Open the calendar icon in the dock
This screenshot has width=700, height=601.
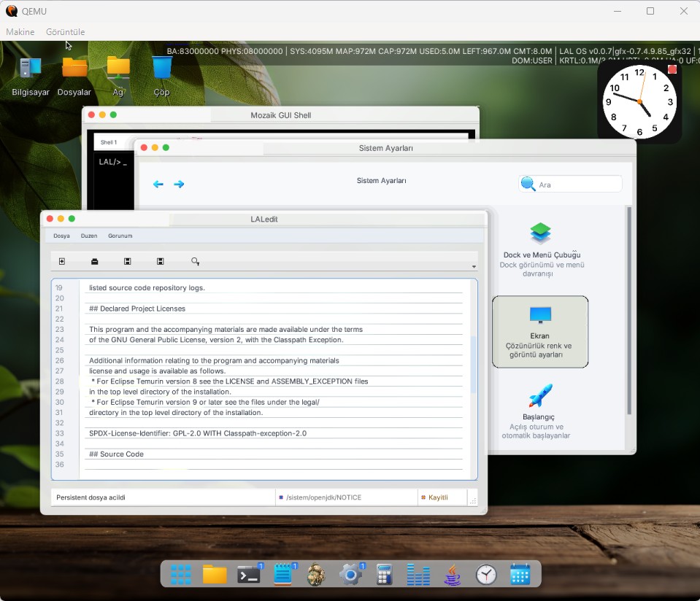pos(520,574)
